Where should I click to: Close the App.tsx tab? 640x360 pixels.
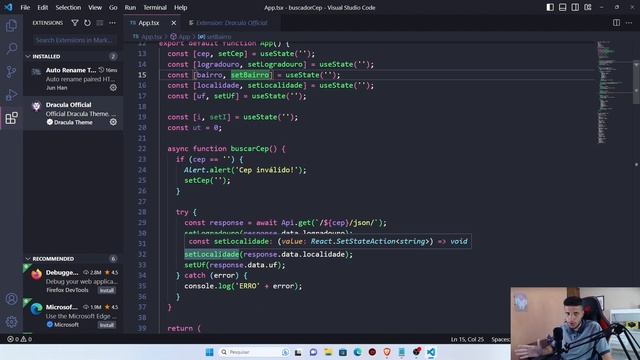point(173,23)
